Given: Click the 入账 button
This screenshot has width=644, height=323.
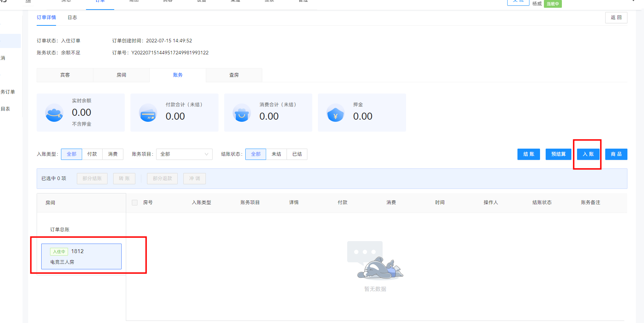Looking at the screenshot, I should (x=588, y=154).
